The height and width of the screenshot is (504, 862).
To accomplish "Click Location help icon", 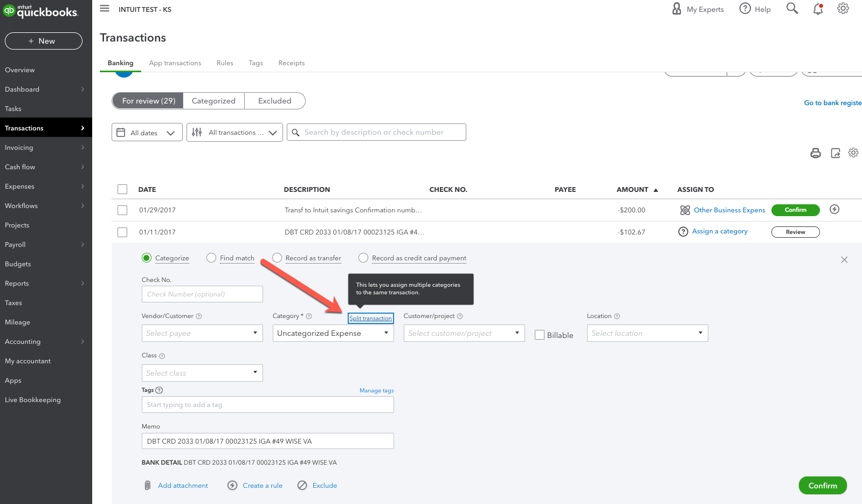I will [x=617, y=316].
